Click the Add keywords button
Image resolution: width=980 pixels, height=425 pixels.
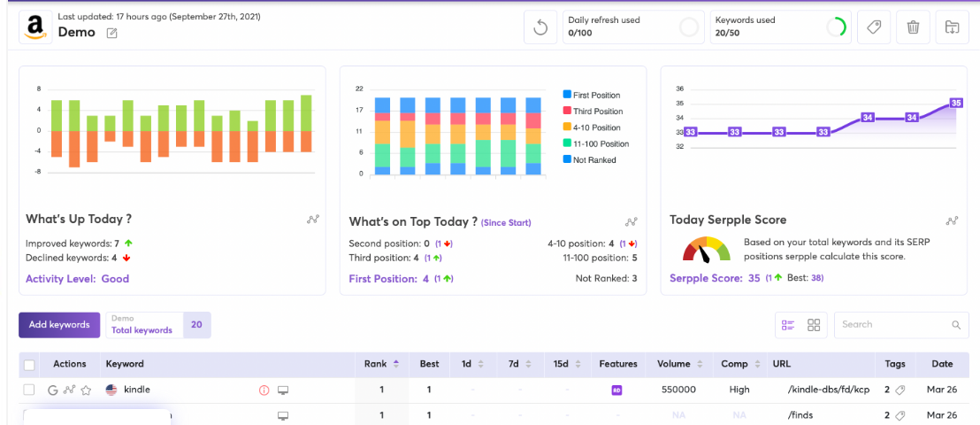click(59, 325)
